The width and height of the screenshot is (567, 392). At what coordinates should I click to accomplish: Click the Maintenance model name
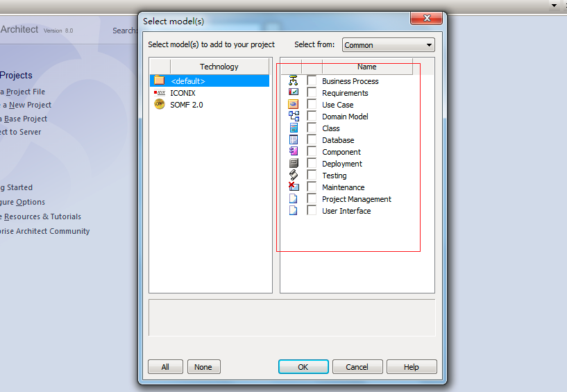343,187
